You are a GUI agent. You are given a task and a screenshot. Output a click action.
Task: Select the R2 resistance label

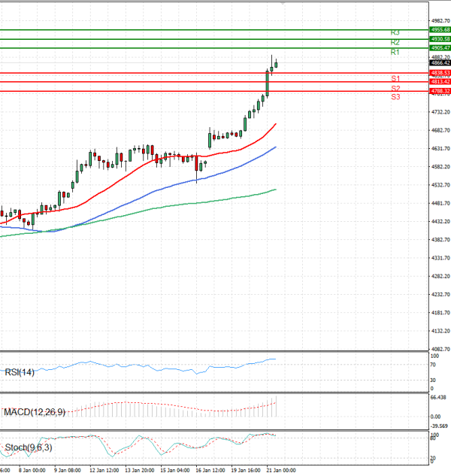[395, 43]
